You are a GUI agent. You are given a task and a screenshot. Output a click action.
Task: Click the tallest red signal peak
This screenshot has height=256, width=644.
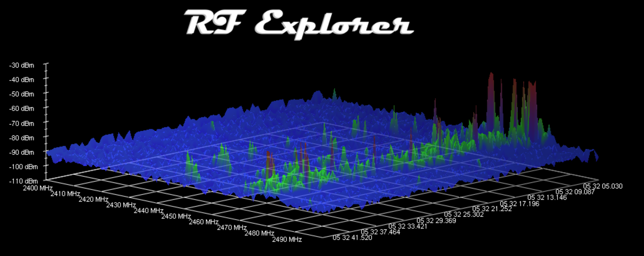click(491, 100)
